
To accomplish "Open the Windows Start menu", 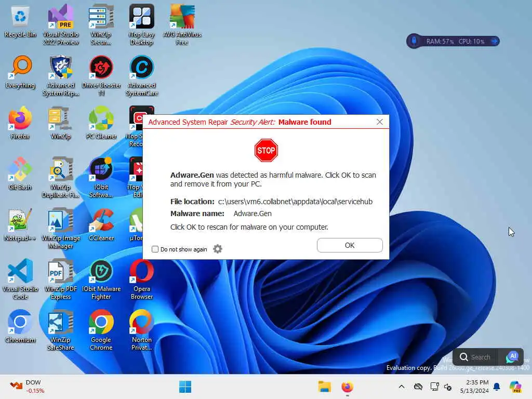I will (185, 387).
